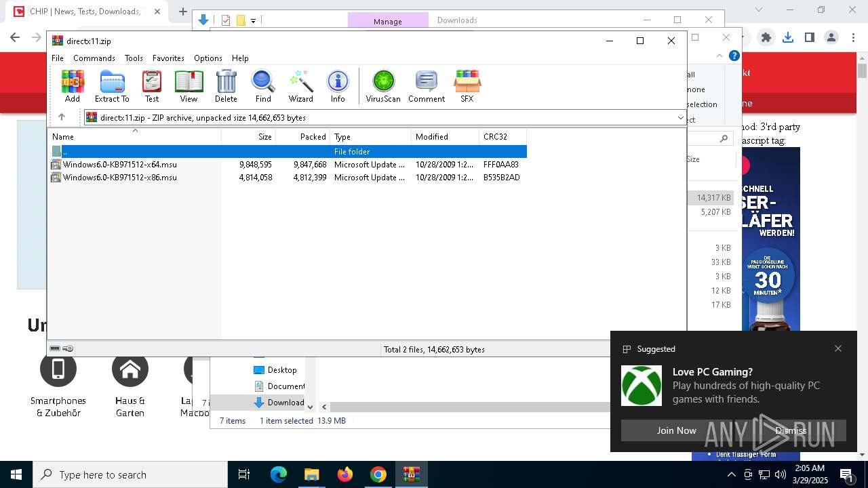868x488 pixels.
Task: Click the Extract To toolbar icon
Action: pos(112,86)
